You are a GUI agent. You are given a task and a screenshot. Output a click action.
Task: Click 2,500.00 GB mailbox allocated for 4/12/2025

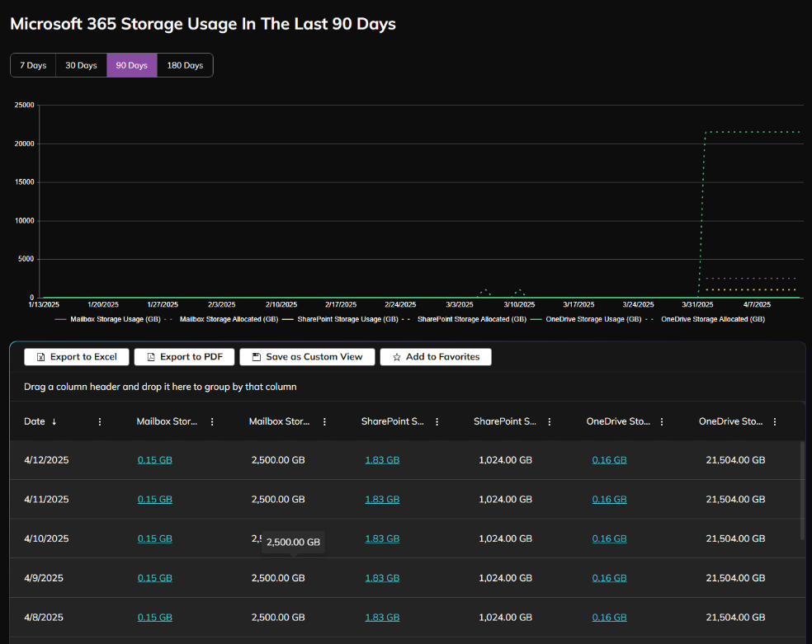click(x=278, y=460)
